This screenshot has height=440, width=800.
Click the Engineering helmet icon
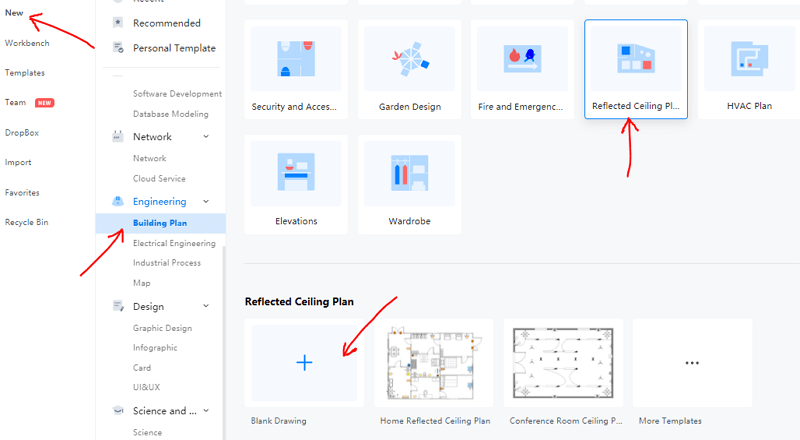coord(118,201)
